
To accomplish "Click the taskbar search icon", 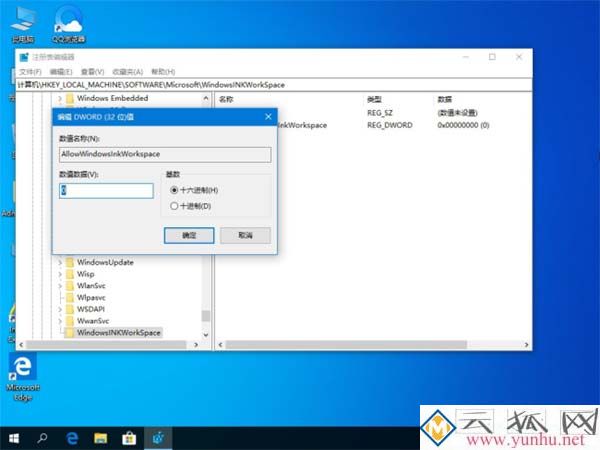I will pos(42,438).
